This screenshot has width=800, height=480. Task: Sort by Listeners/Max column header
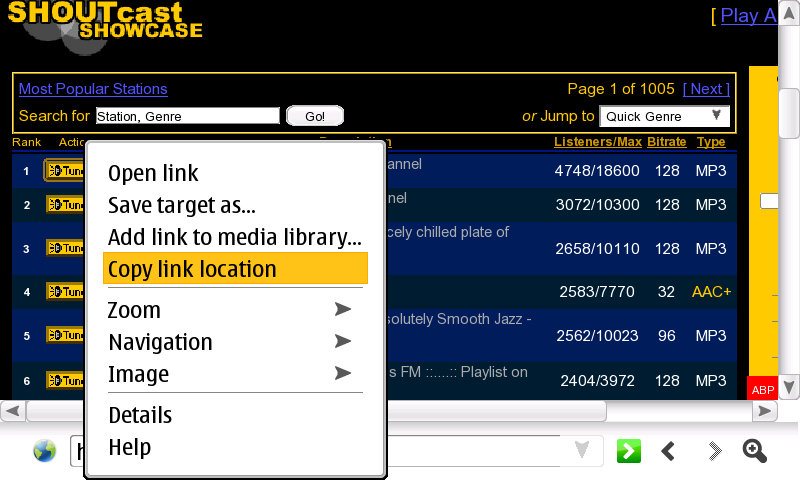[x=597, y=142]
